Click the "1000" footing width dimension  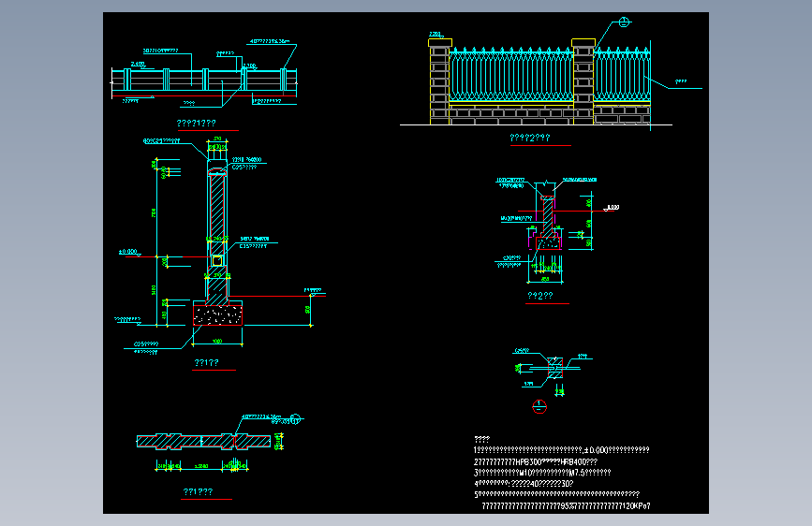(x=217, y=342)
